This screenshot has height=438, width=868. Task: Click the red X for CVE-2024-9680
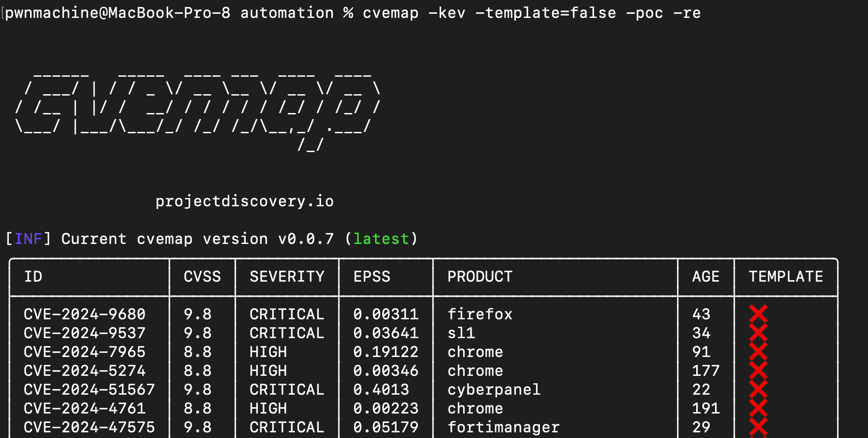click(758, 314)
